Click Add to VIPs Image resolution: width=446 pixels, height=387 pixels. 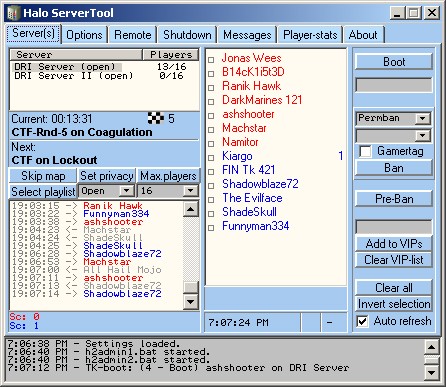point(394,244)
